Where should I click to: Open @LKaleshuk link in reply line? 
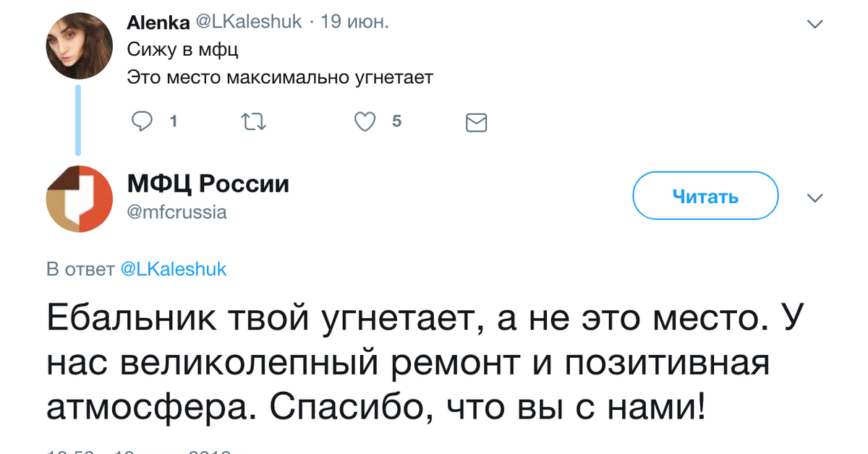click(172, 270)
